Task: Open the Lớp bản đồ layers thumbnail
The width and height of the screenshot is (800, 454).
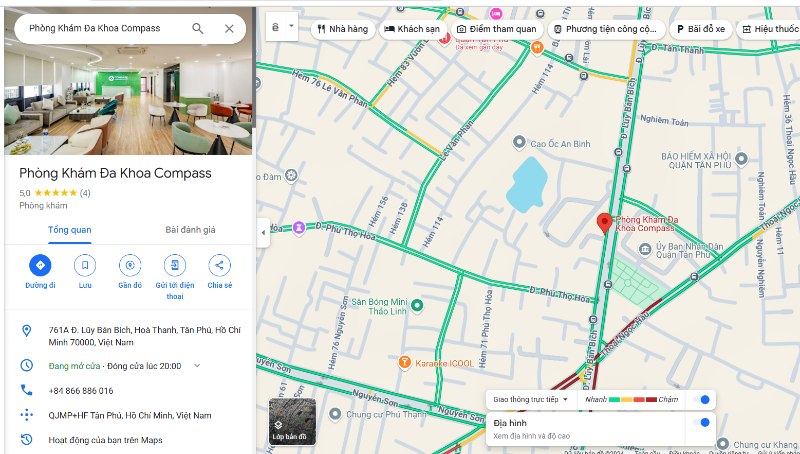Action: 292,422
